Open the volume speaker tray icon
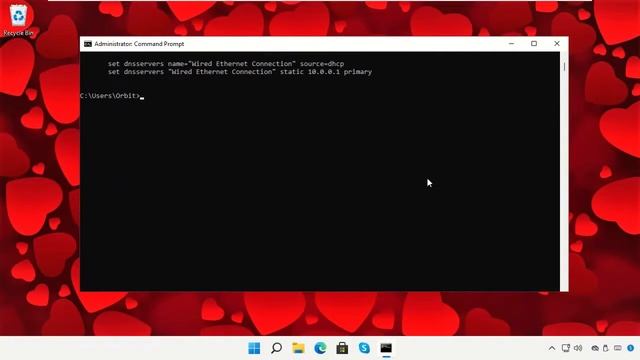This screenshot has height=360, width=640. (x=578, y=348)
